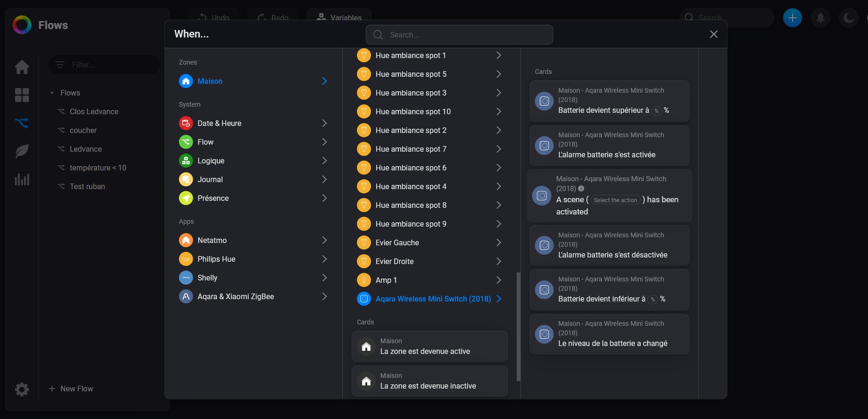Select the Maison zone
This screenshot has width=868, height=419.
click(x=253, y=81)
